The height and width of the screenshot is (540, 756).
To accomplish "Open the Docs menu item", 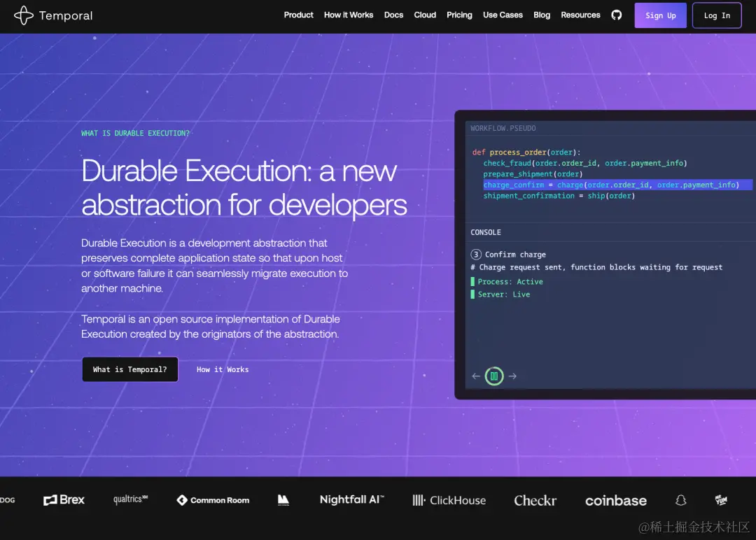I will click(393, 15).
